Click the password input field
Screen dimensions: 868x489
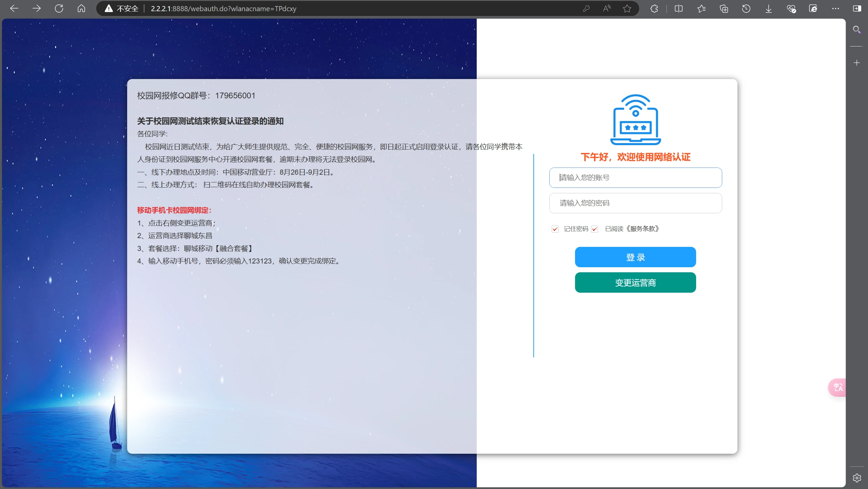(635, 203)
